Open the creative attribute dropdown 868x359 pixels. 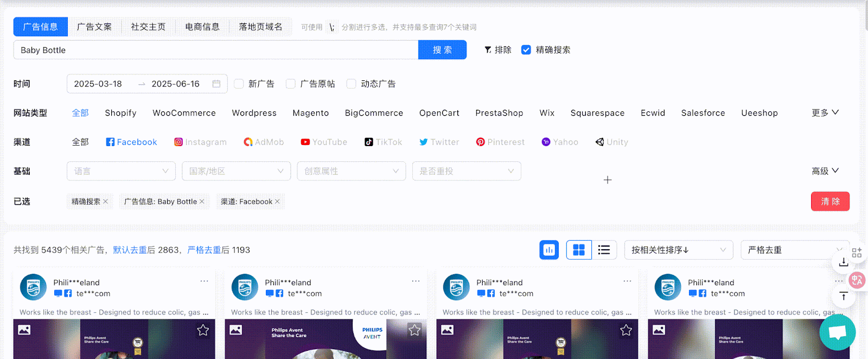pos(351,171)
